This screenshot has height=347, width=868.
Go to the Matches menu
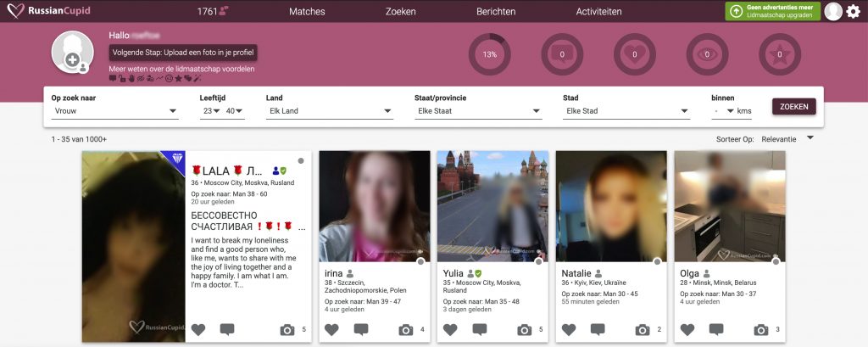(x=307, y=12)
